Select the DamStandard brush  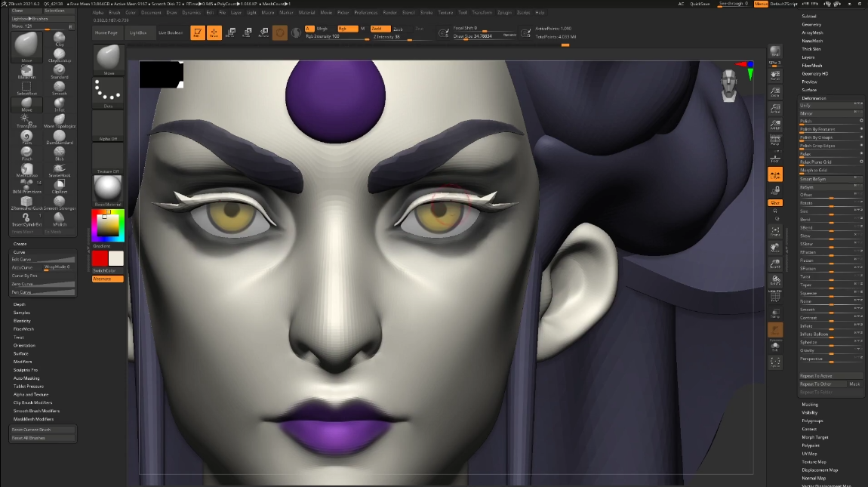point(59,137)
